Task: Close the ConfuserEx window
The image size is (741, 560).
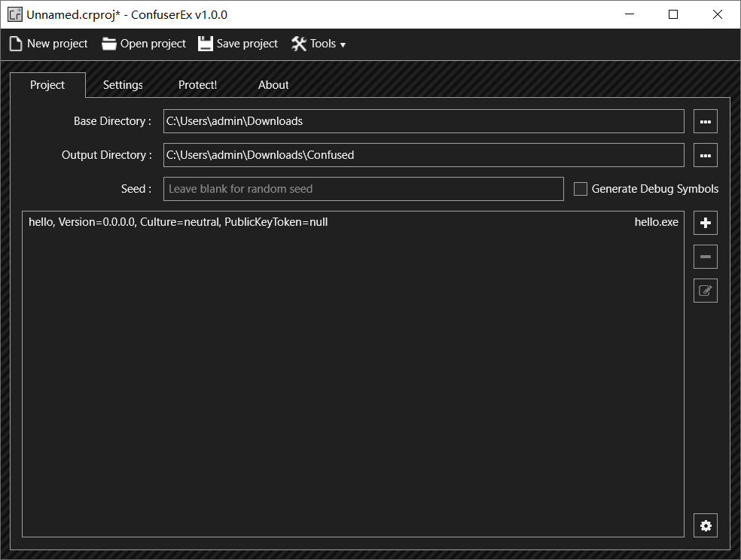Action: coord(718,14)
